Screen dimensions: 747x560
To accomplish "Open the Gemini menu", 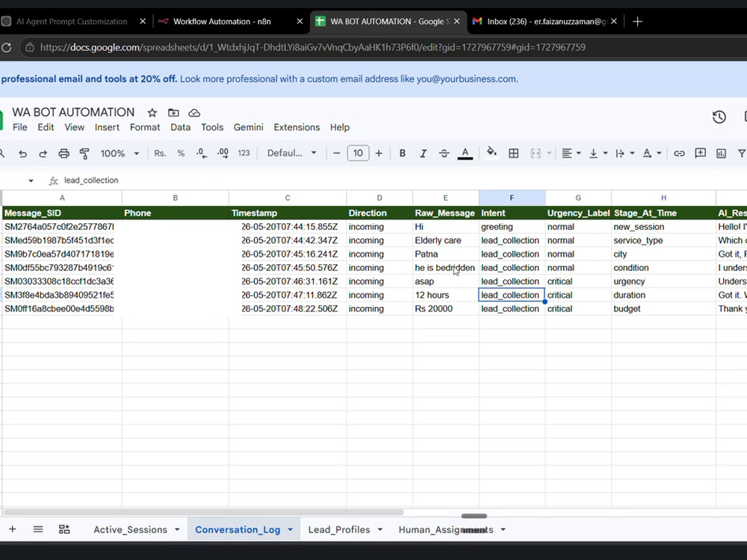I will pos(248,127).
